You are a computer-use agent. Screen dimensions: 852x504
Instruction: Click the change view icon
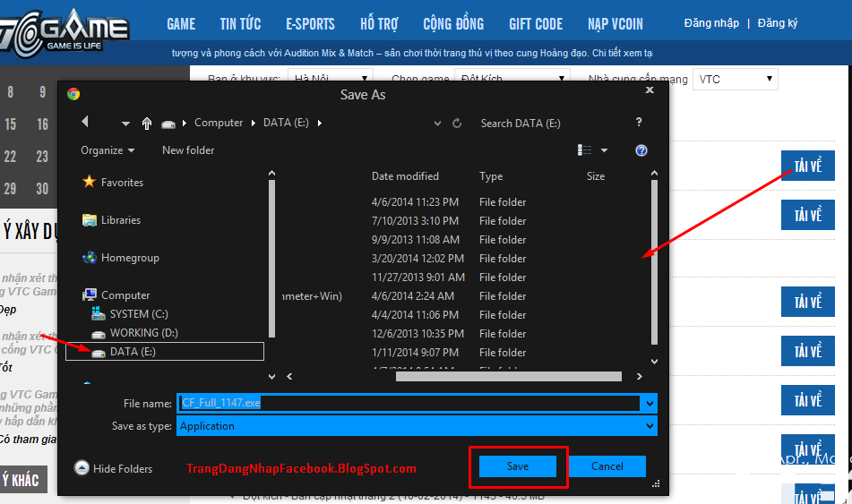[585, 149]
